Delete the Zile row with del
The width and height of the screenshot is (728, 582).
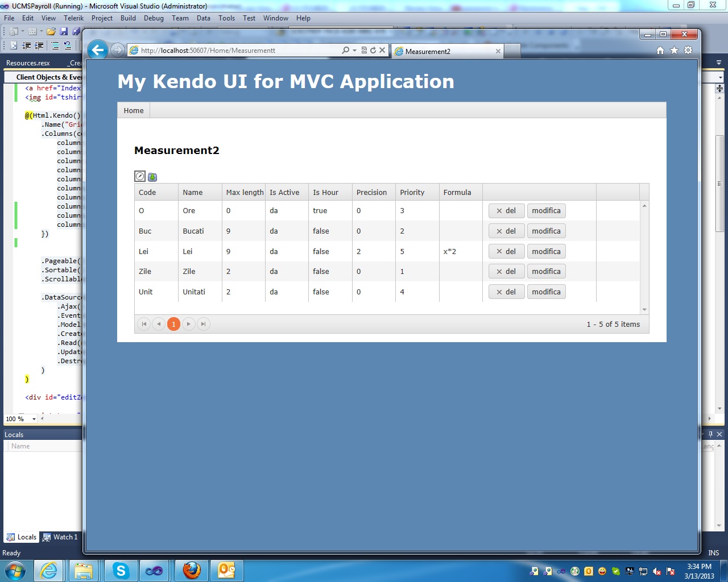point(506,272)
